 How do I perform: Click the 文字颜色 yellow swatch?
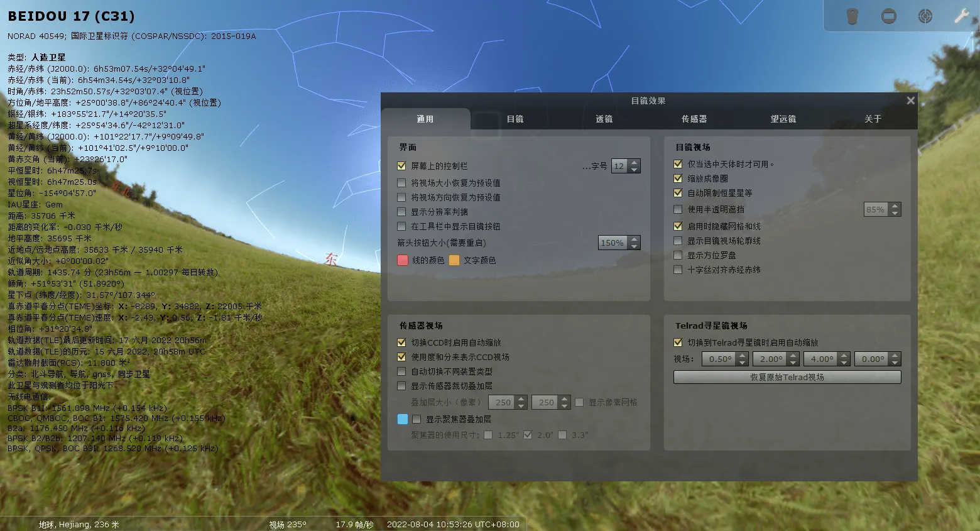(454, 260)
